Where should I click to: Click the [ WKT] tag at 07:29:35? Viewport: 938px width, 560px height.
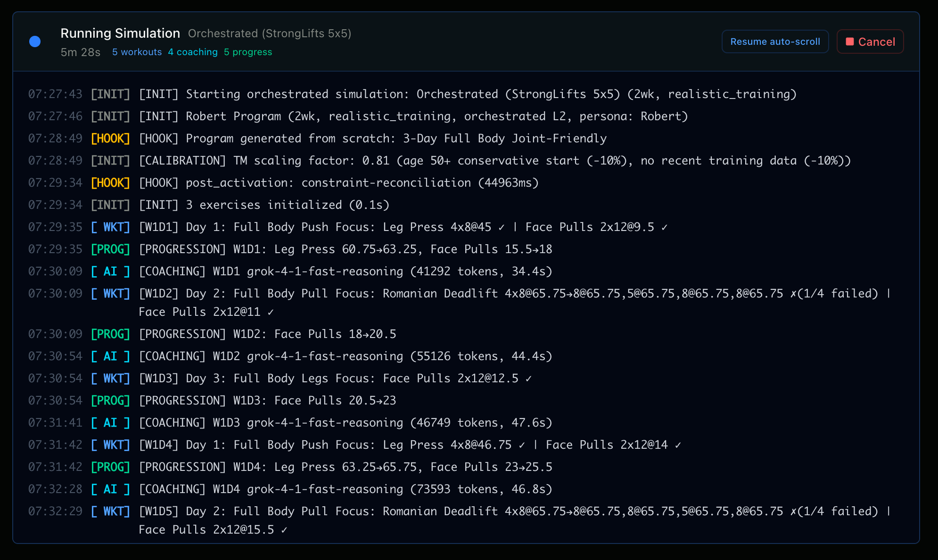pos(110,227)
